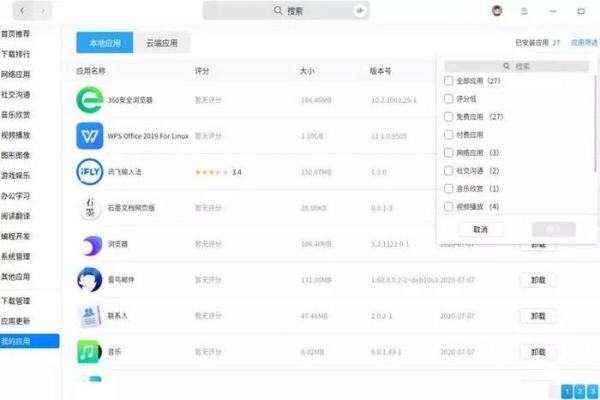This screenshot has height=400, width=600.
Task: Click the filter popup search field
Action: pos(516,66)
